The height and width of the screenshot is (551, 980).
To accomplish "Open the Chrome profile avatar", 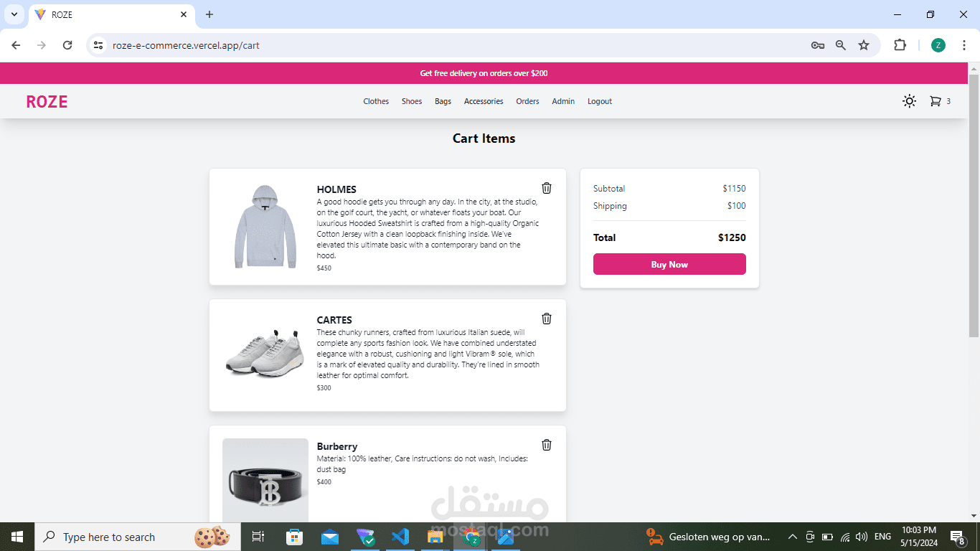I will (938, 45).
